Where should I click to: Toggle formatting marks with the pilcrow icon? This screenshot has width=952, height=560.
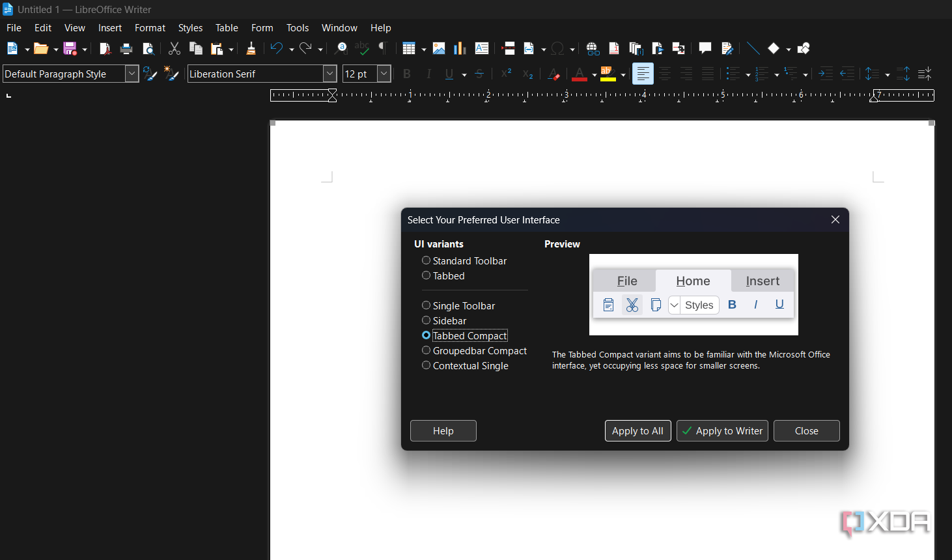[384, 48]
